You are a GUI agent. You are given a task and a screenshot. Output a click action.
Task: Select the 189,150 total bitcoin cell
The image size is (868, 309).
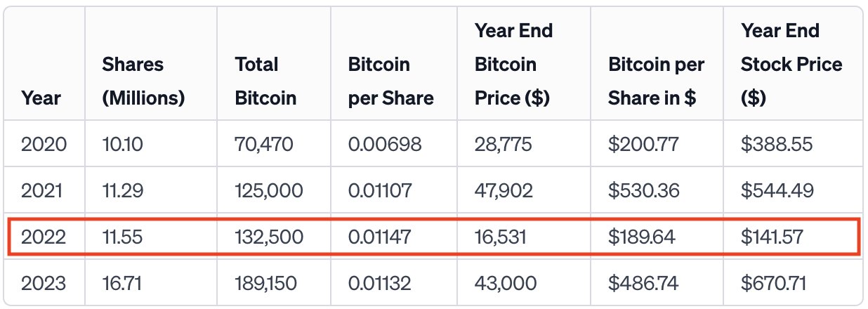[x=266, y=283]
